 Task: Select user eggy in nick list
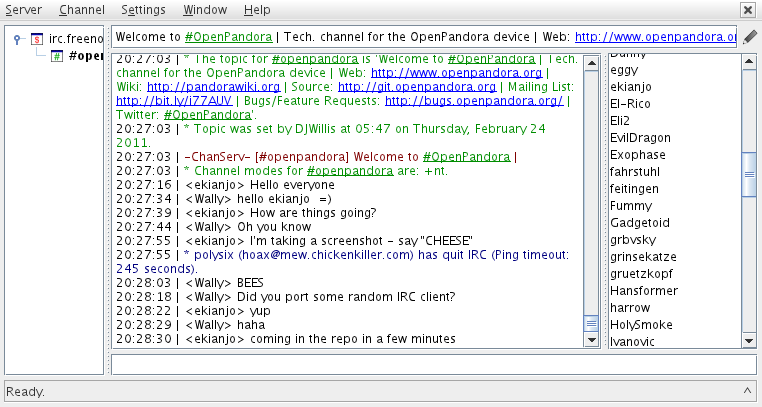click(x=624, y=70)
